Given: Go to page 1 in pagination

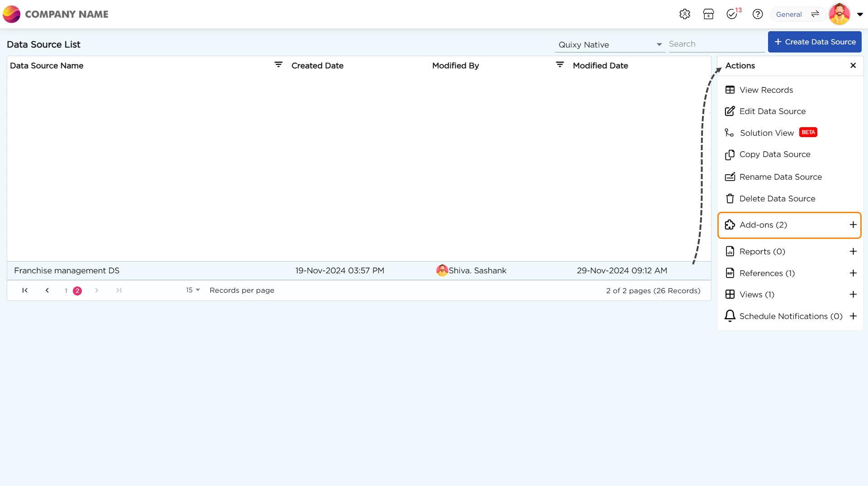Looking at the screenshot, I should pyautogui.click(x=66, y=291).
